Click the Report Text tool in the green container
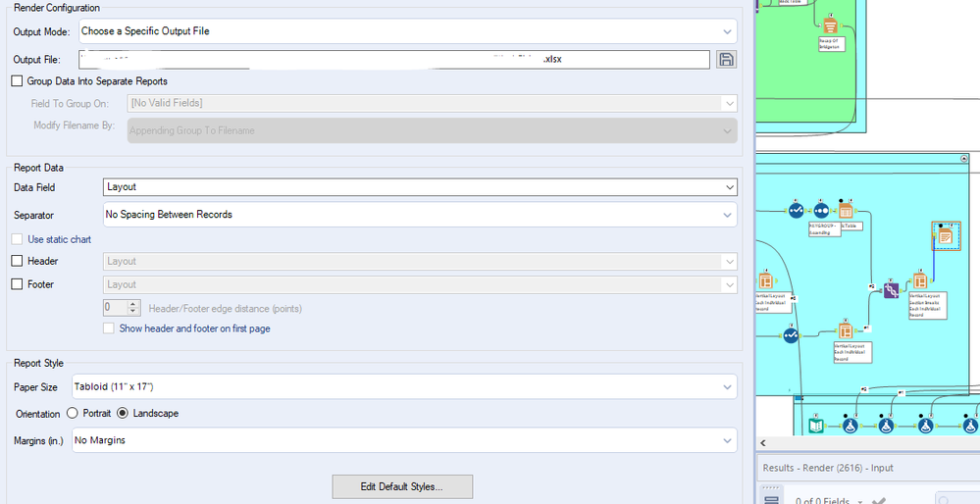980x504 pixels. click(x=830, y=25)
